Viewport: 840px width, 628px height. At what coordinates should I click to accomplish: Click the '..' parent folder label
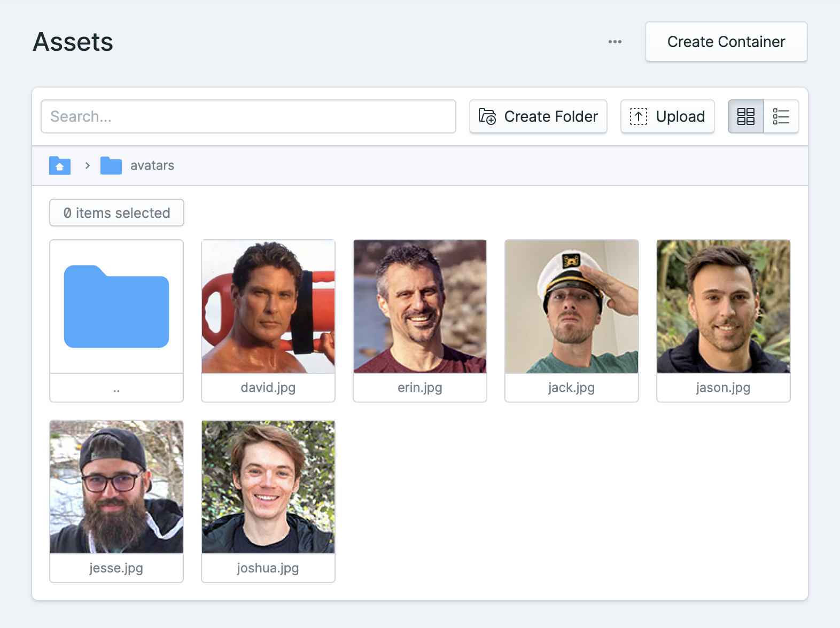click(116, 391)
